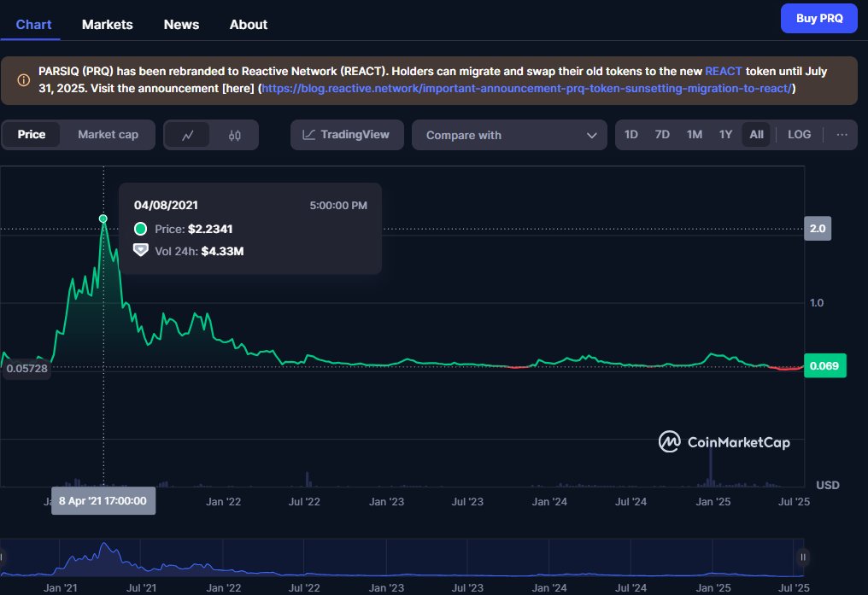This screenshot has height=595, width=868.
Task: Click the 0.05728 starting price label
Action: point(27,368)
